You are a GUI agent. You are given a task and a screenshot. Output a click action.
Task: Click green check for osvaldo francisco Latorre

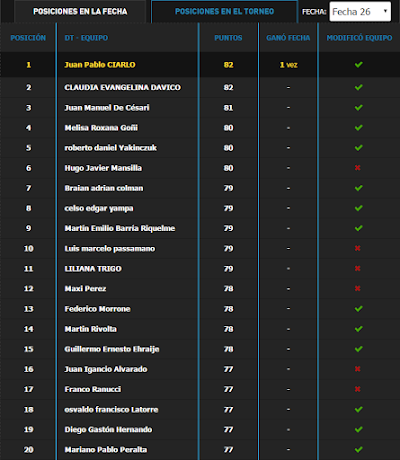click(x=359, y=409)
